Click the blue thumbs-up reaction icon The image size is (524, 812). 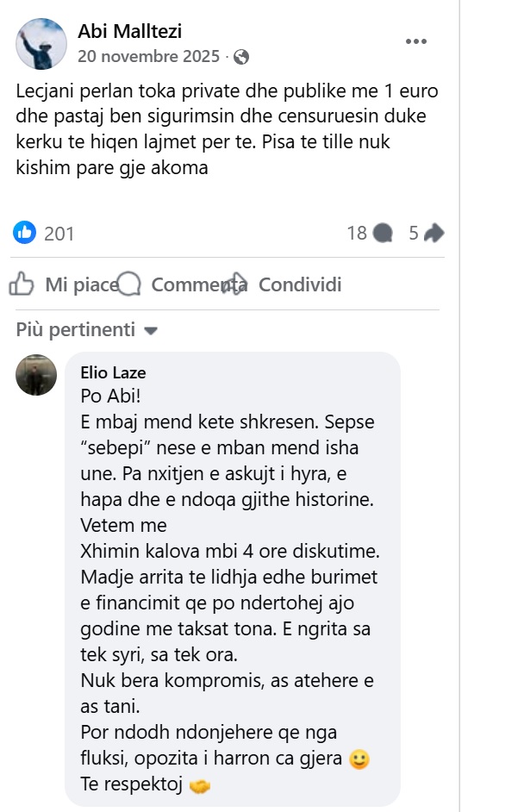click(25, 233)
